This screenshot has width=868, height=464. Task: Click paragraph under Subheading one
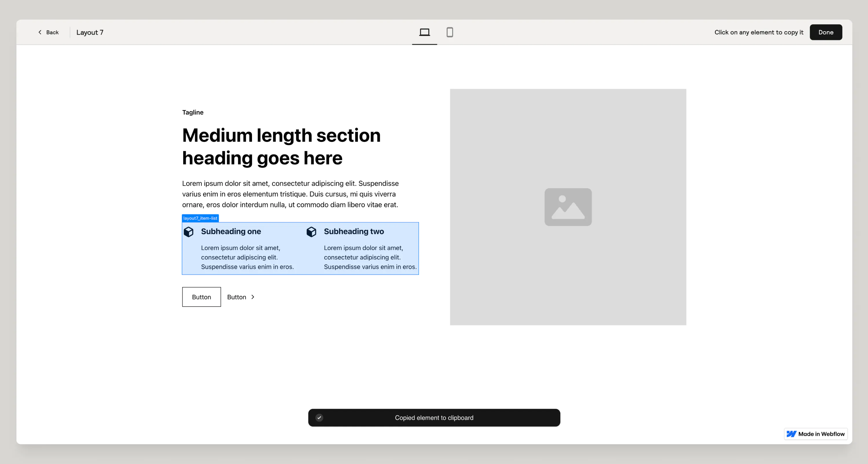coord(247,257)
